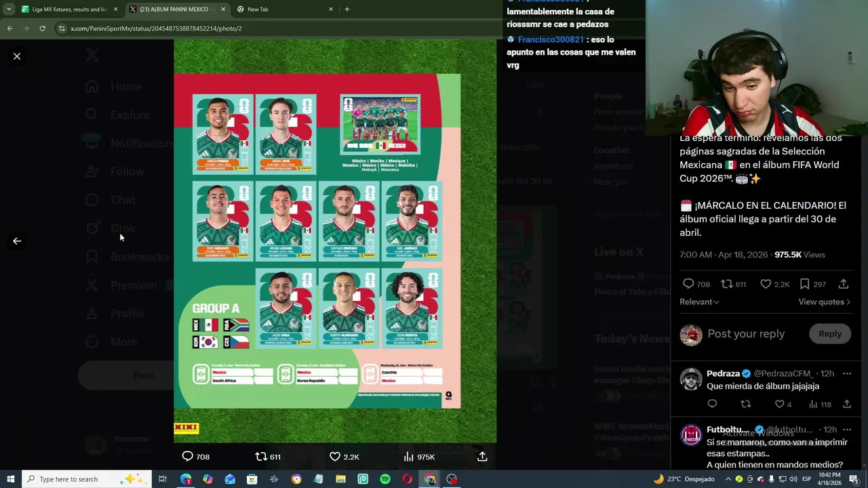Viewport: 868px width, 488px height.
Task: Close the New Tab tab
Action: [331, 9]
